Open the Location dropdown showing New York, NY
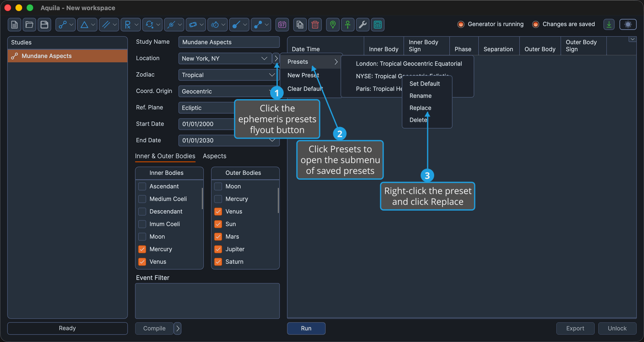Screen dimensions: 644x342 point(225,58)
